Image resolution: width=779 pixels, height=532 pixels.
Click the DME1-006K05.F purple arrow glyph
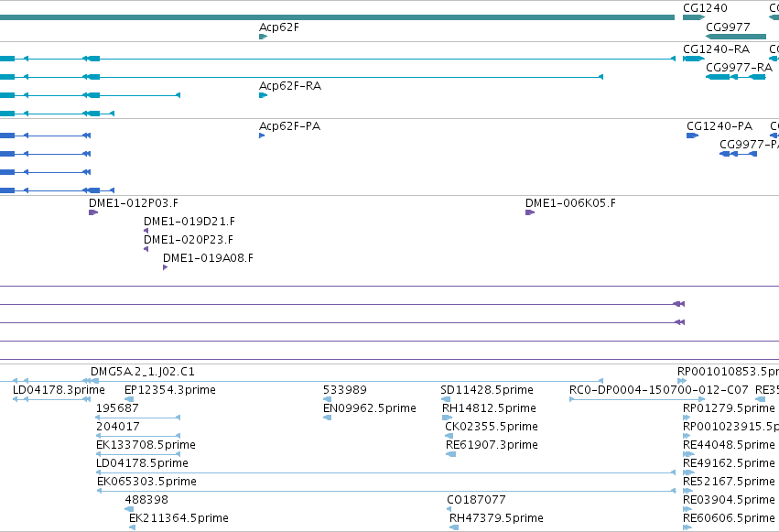(x=530, y=212)
